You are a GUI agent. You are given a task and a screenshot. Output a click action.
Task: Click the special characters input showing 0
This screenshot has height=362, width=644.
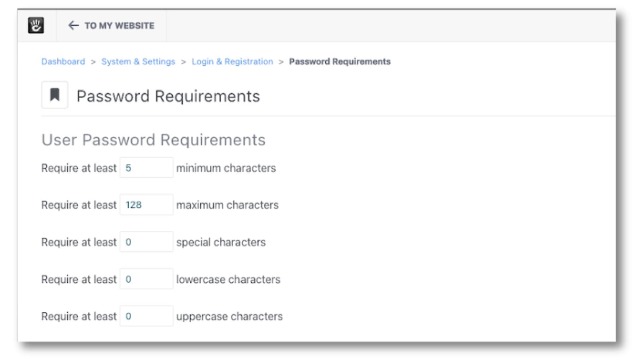click(146, 242)
